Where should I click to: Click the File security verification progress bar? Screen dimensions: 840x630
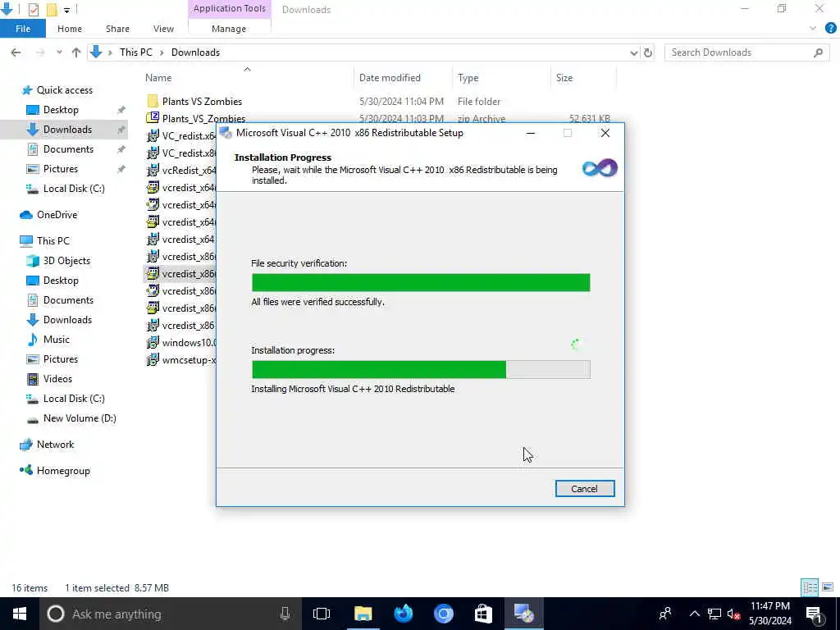click(421, 282)
